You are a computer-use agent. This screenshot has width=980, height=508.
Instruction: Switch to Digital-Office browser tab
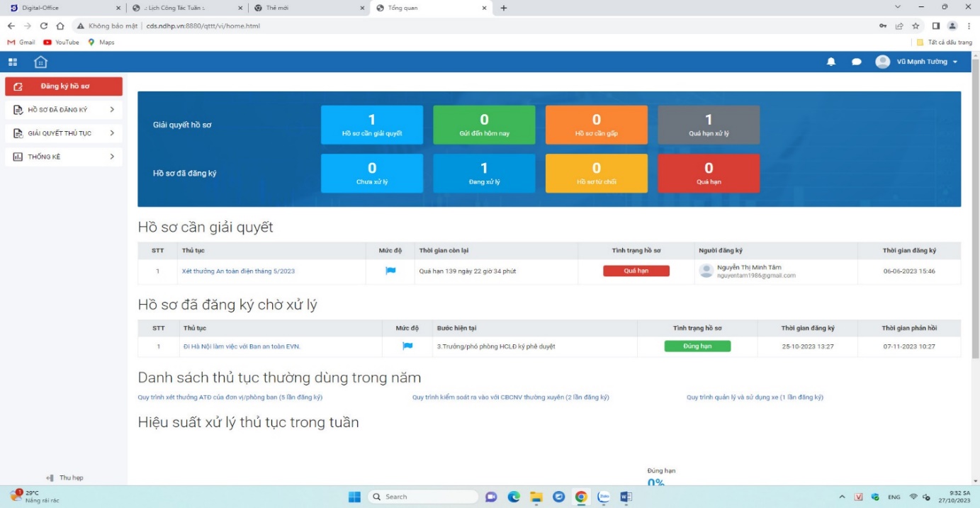click(x=64, y=8)
